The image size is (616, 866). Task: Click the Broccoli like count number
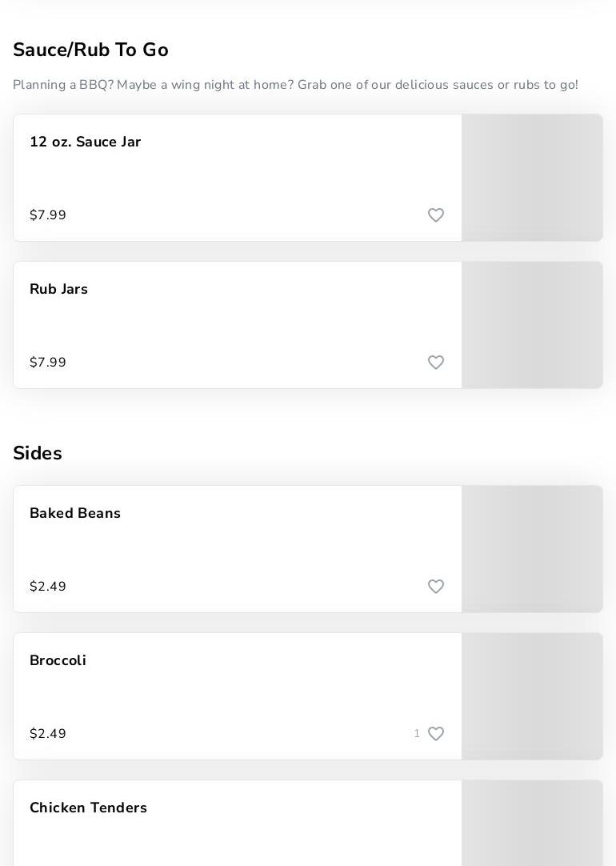point(417,734)
